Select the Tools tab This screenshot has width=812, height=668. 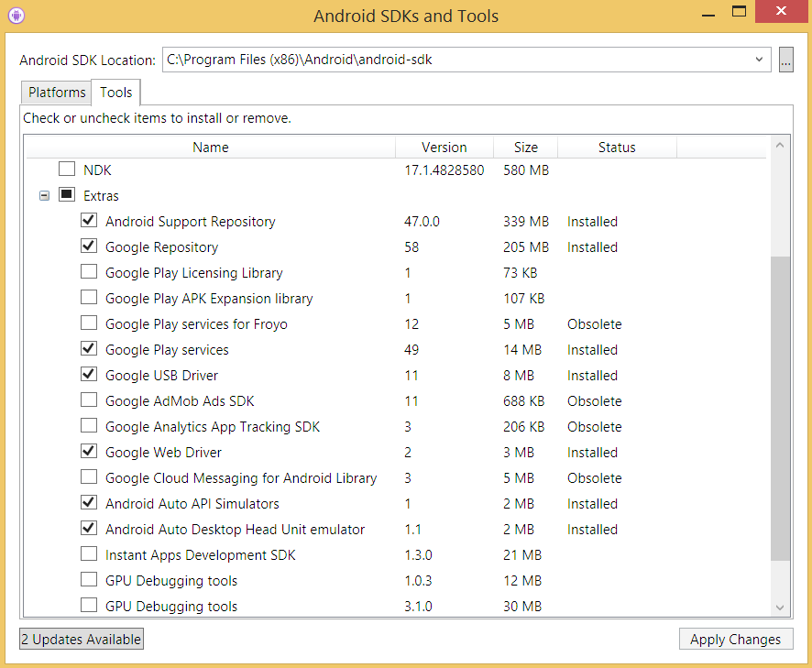point(116,93)
